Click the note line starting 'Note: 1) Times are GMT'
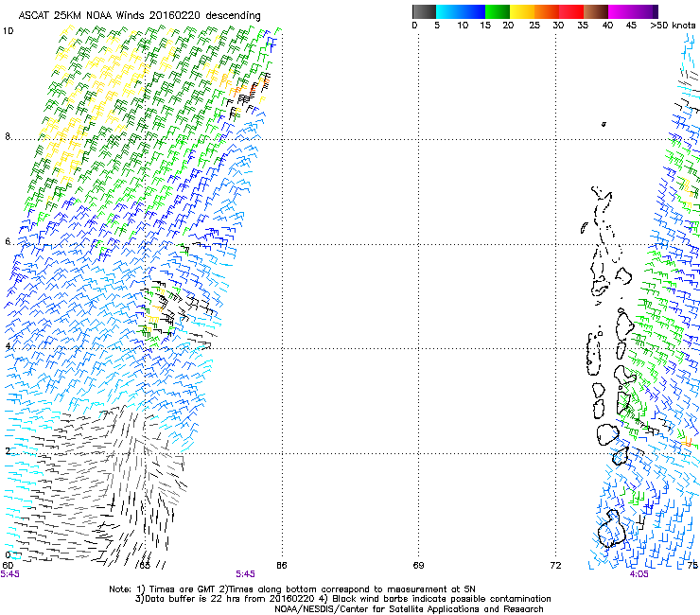700x615 pixels. [x=292, y=589]
